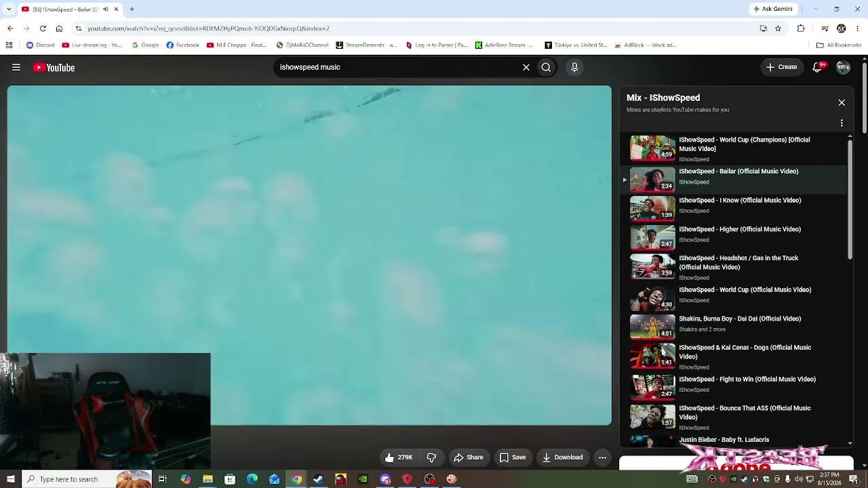
Task: Open the Mix playlist options menu
Action: tap(842, 123)
